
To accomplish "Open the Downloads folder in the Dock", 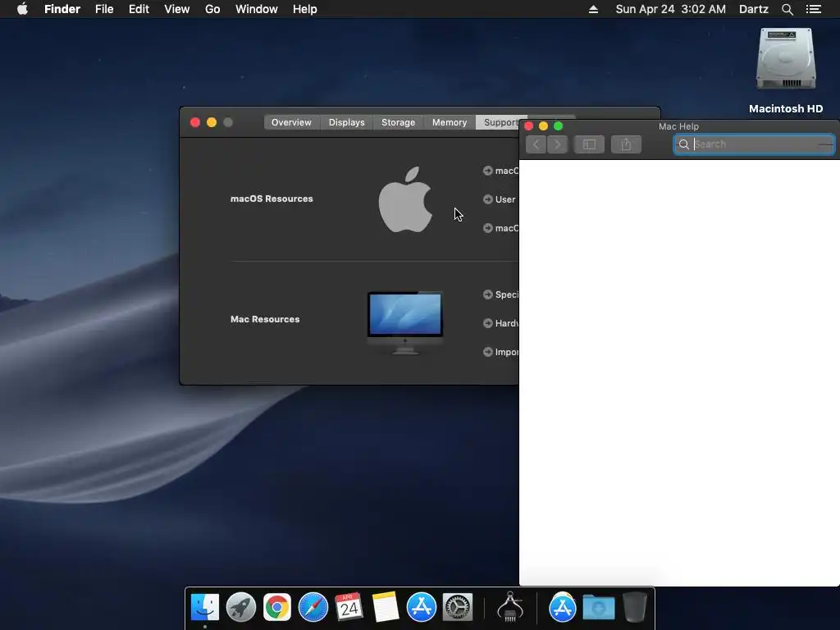I will [598, 608].
